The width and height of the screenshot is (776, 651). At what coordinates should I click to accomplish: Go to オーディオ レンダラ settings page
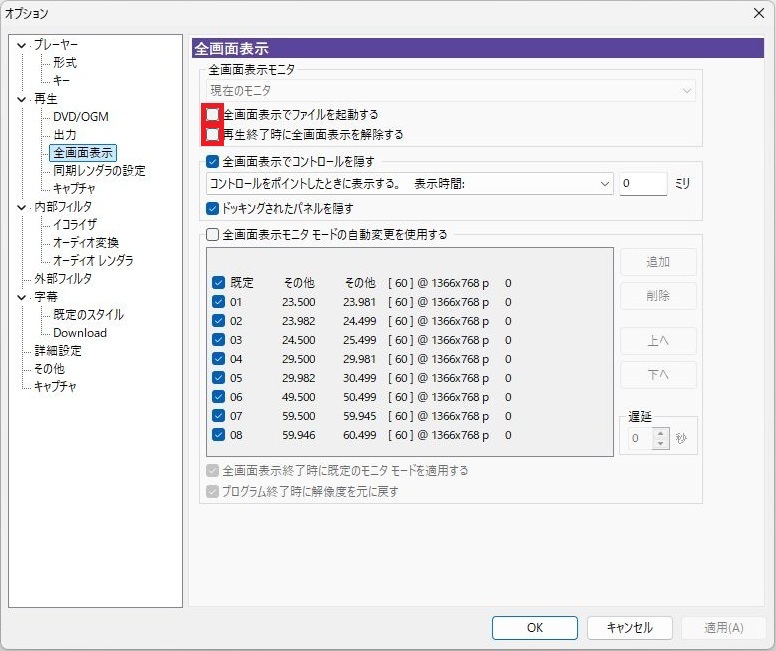[93, 261]
